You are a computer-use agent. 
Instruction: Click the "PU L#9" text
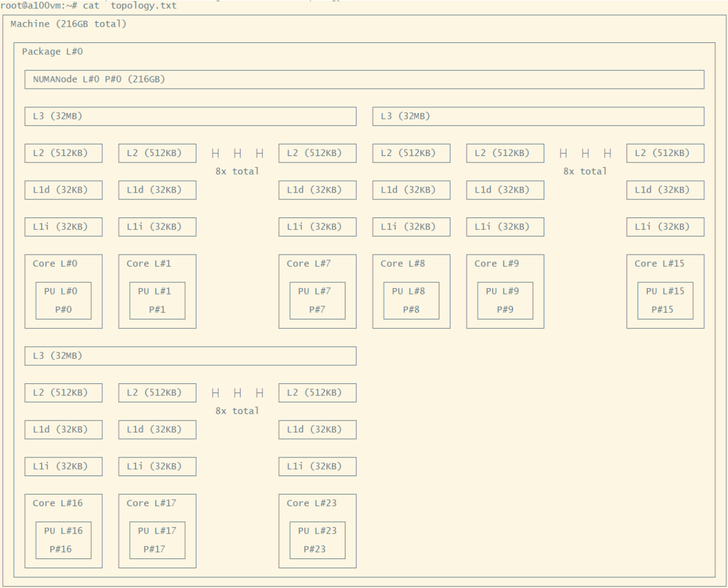pyautogui.click(x=503, y=291)
